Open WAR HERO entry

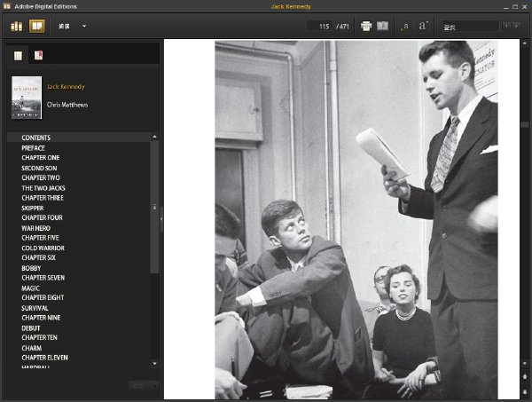pos(35,228)
